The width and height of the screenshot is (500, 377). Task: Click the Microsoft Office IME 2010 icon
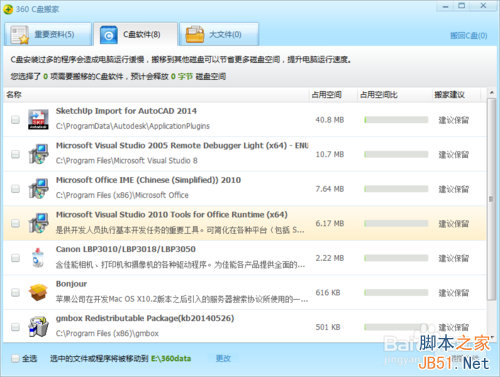click(38, 189)
